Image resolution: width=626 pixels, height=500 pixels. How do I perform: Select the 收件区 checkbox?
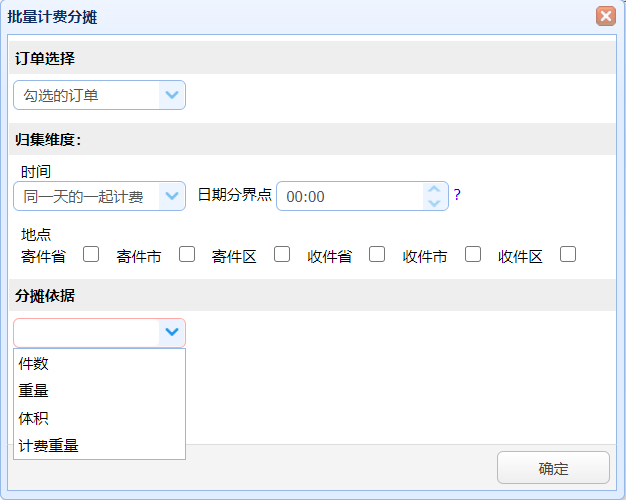tap(568, 254)
